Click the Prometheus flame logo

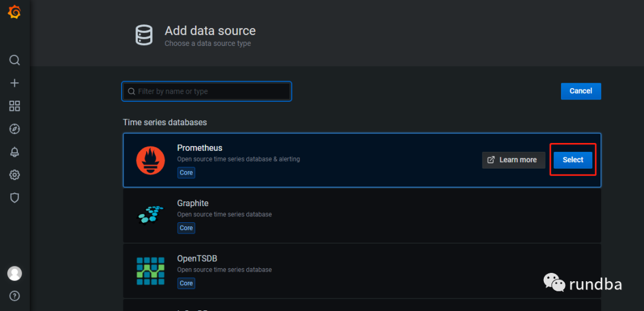pos(150,160)
